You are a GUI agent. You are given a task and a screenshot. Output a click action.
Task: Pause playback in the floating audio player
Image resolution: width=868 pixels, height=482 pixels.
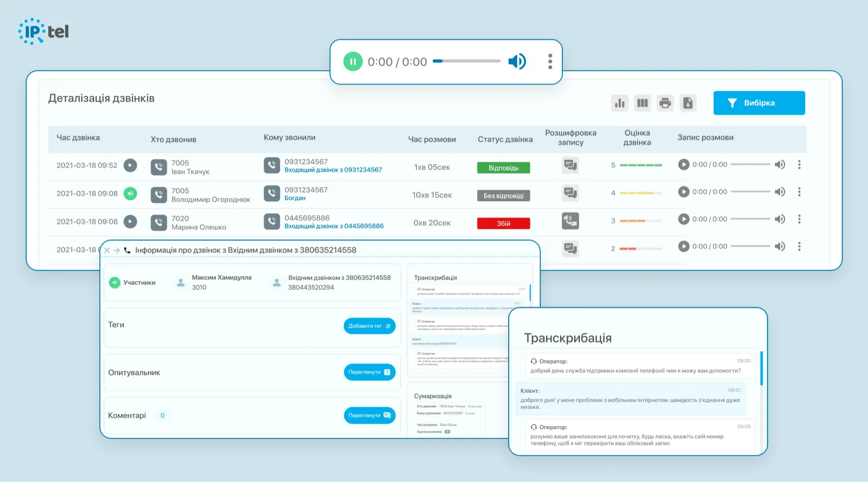coord(353,61)
